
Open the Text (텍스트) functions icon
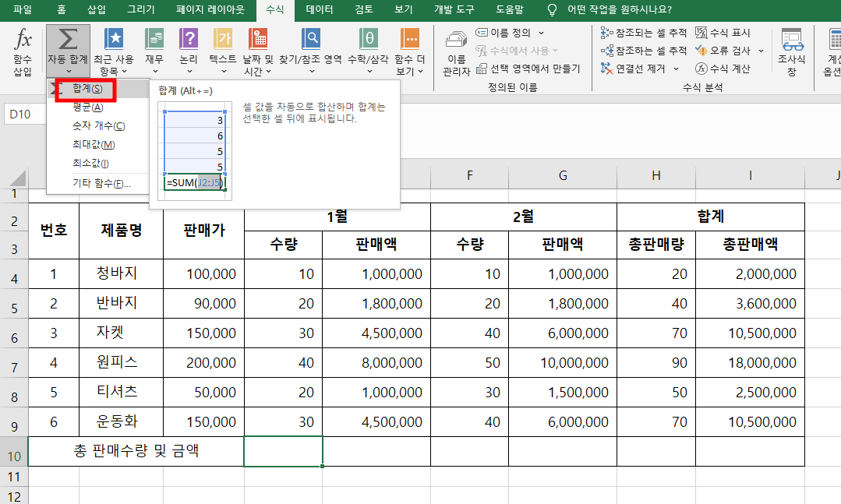(x=223, y=39)
